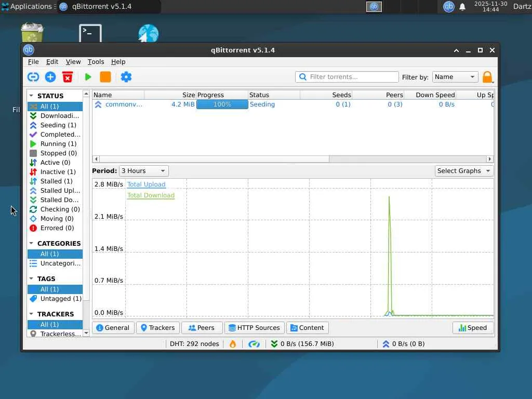The image size is (532, 399).
Task: Open the File menu
Action: tap(33, 62)
